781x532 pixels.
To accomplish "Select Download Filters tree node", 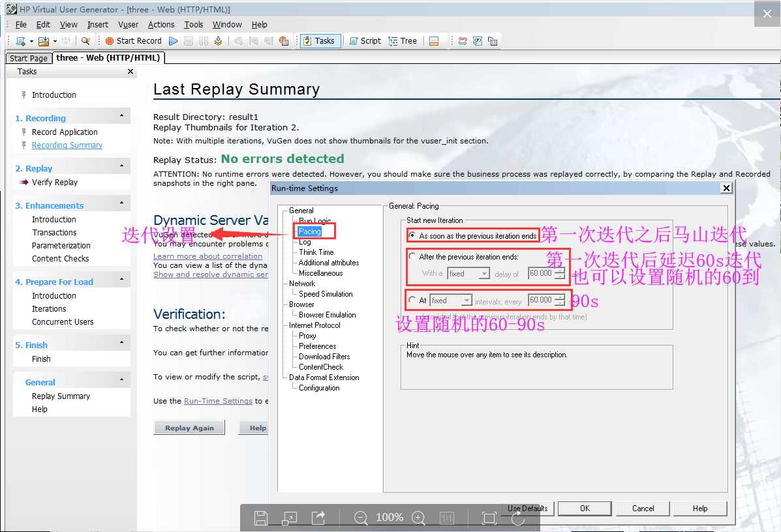I will pos(324,357).
